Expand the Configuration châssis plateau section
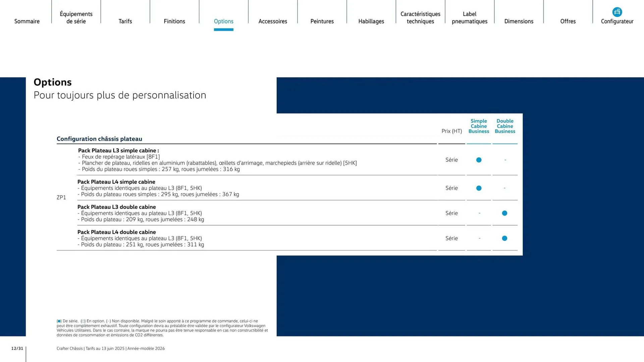Image resolution: width=644 pixels, height=362 pixels. [100, 139]
